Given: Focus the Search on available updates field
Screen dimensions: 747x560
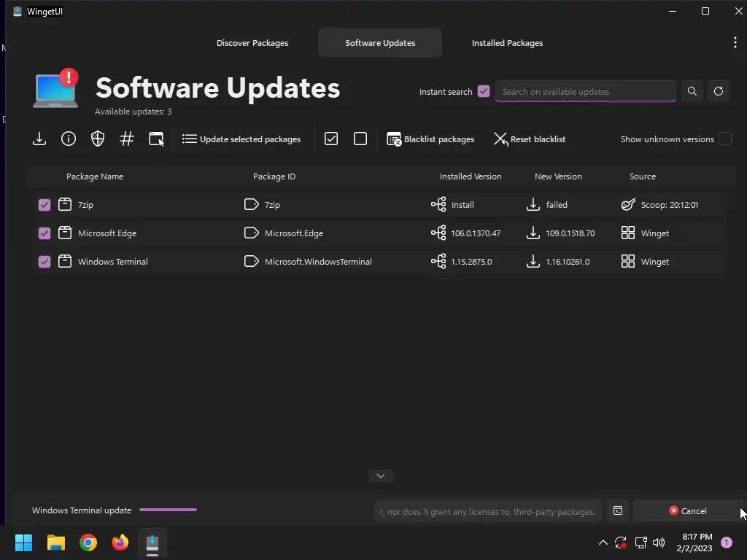Looking at the screenshot, I should click(586, 91).
